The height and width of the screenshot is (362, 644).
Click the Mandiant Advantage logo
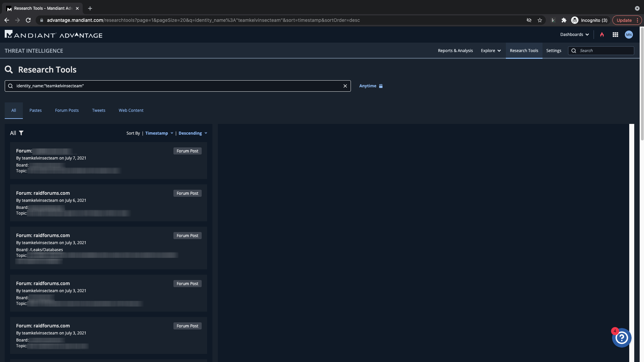tap(54, 35)
